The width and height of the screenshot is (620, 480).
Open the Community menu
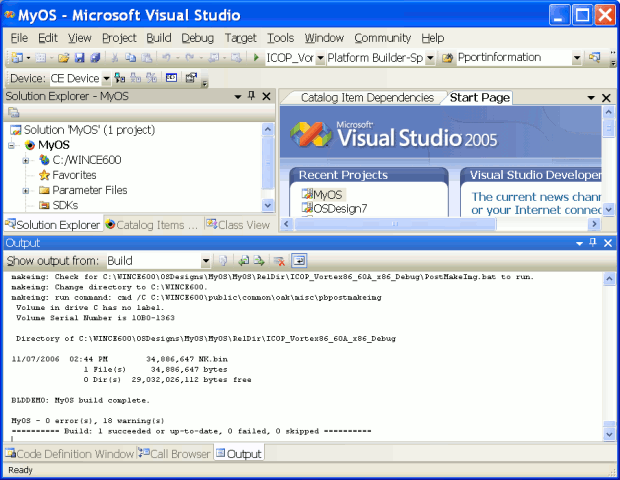coord(382,38)
